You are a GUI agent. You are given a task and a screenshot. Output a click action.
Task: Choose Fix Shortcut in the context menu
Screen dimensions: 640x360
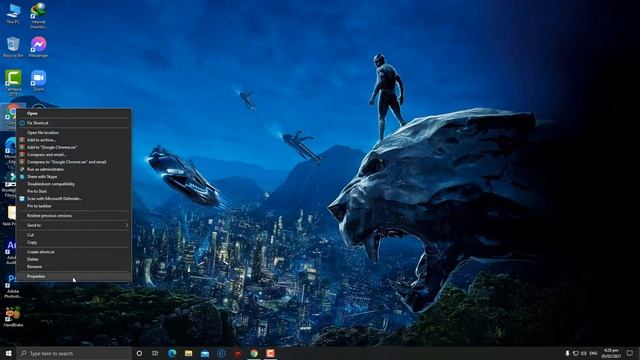73,123
